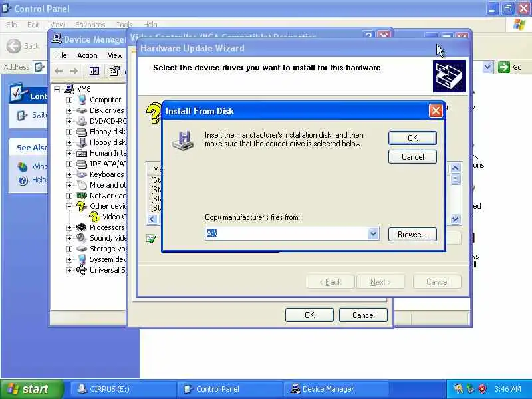The image size is (532, 399).
Task: Click Control Panel Back navigation button
Action: click(23, 46)
